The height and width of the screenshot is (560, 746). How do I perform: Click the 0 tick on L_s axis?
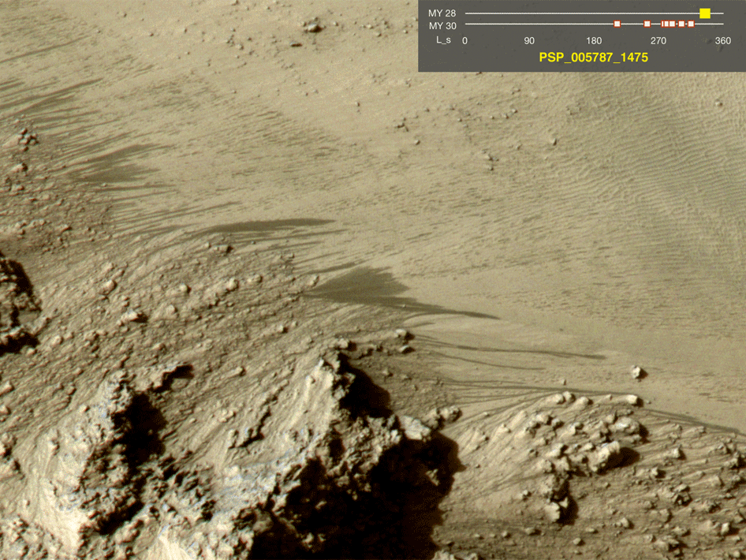click(x=464, y=40)
